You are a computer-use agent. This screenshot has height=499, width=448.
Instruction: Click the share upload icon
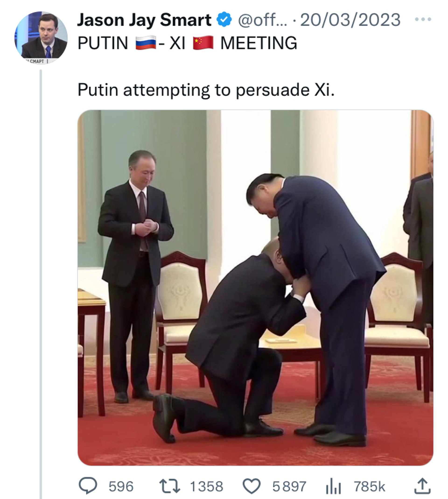[422, 486]
